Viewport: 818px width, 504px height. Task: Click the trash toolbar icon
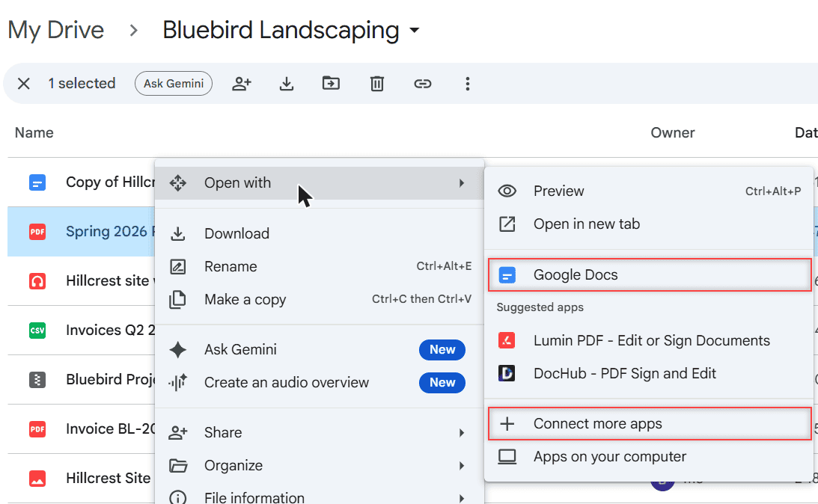[377, 84]
